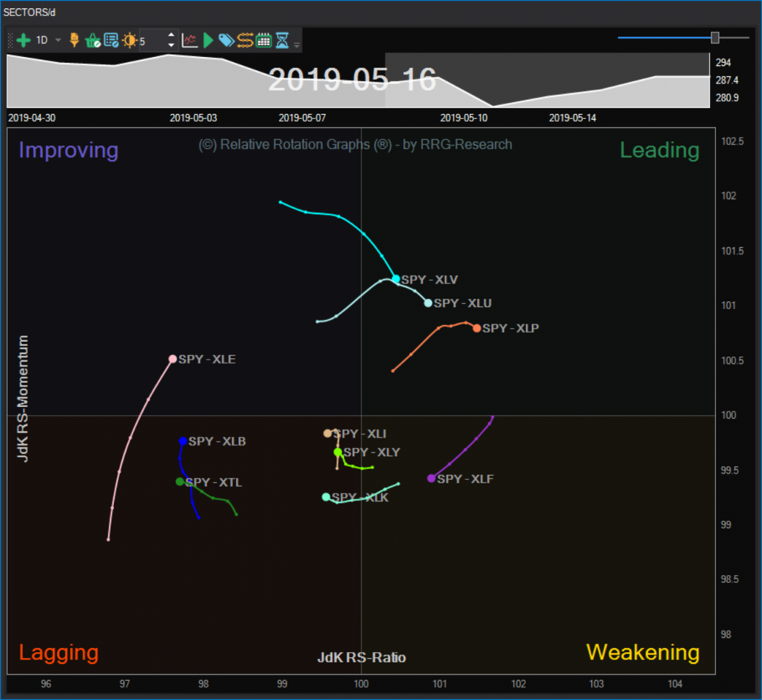
Task: Select the SPY - XLV data point
Action: 396,278
